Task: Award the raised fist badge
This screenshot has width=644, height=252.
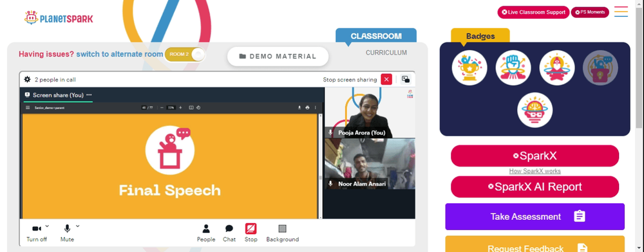Action: point(513,67)
